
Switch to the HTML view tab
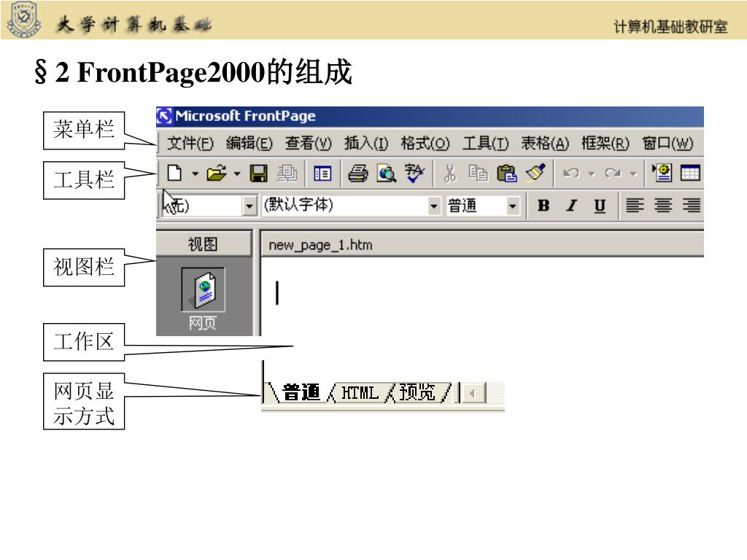[x=360, y=393]
